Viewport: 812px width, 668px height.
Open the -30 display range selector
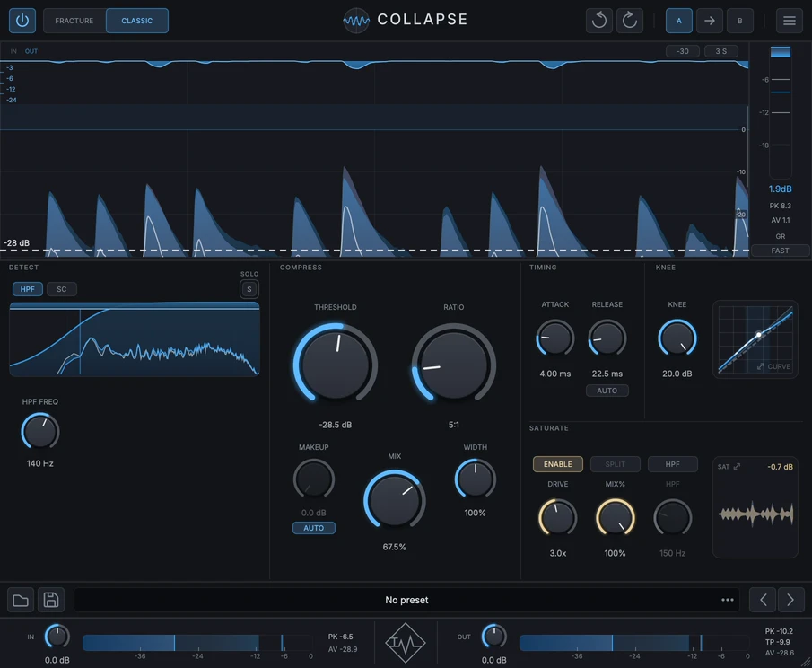683,51
